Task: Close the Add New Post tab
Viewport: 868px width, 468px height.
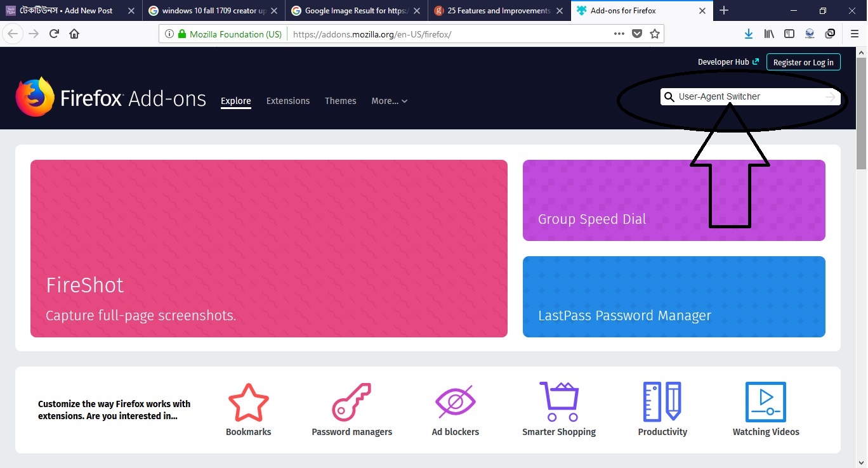Action: (131, 11)
